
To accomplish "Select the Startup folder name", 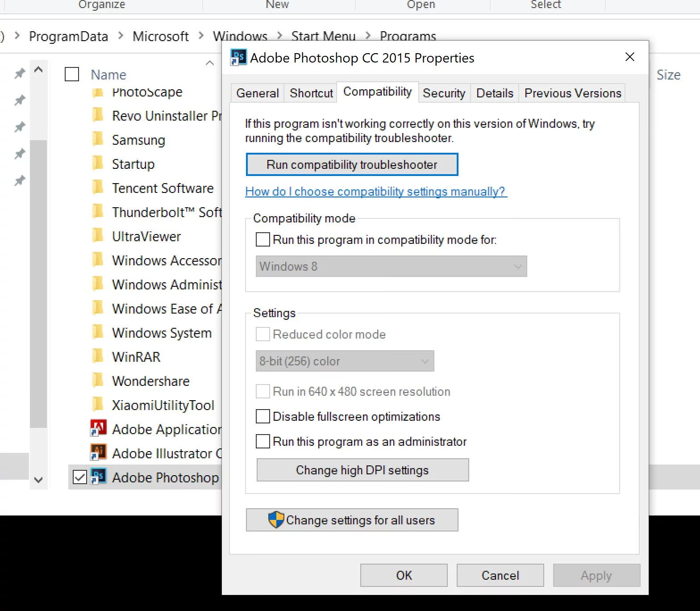I will click(x=133, y=164).
